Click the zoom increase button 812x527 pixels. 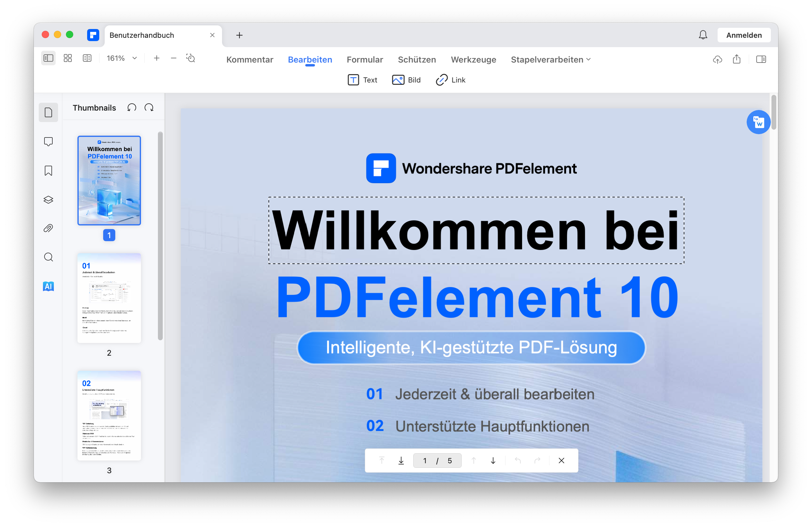coord(157,59)
